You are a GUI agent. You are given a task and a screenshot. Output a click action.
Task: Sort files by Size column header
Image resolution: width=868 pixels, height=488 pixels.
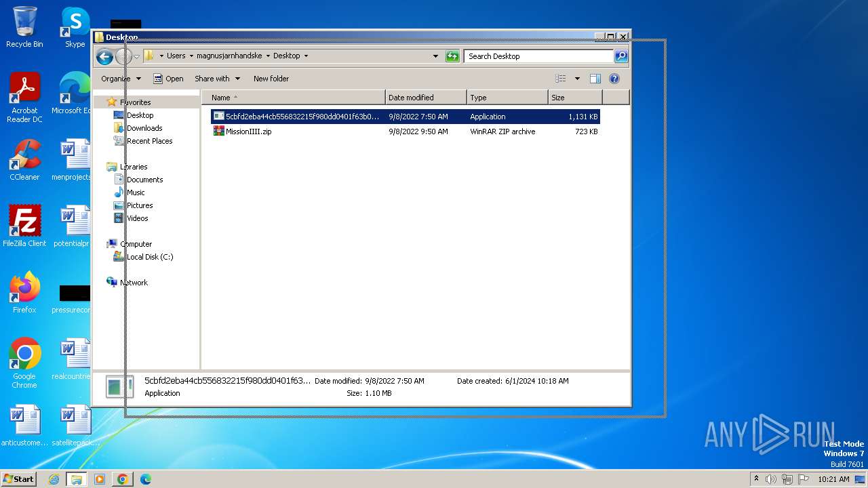[x=575, y=98]
